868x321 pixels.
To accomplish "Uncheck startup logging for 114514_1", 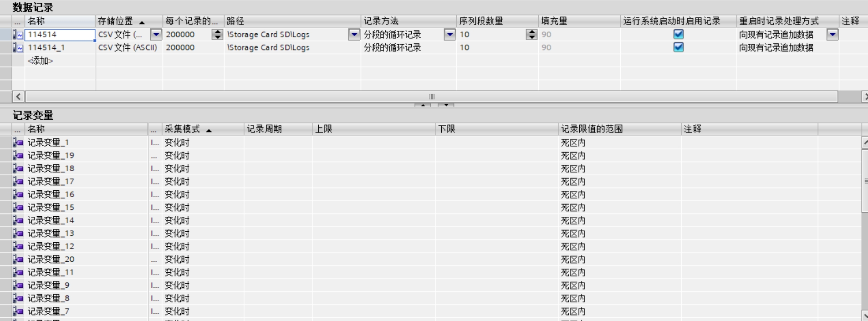I will pos(678,47).
